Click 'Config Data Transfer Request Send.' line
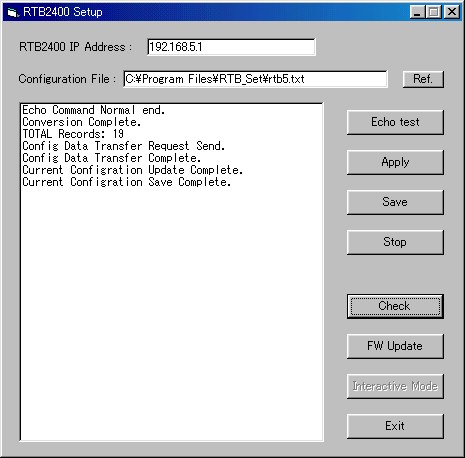 pyautogui.click(x=123, y=146)
